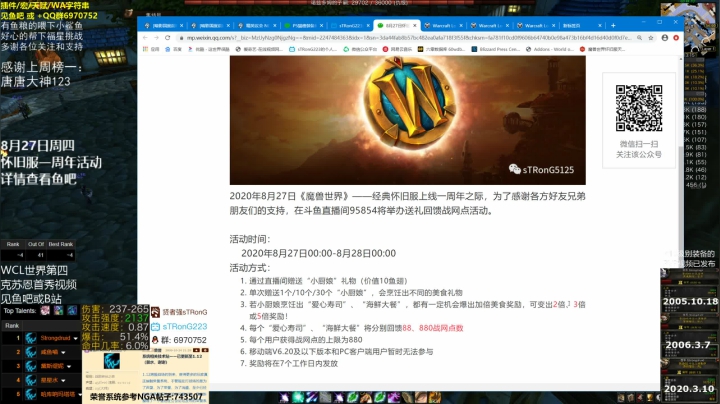Viewport: 720px width, 404px height.
Task: Go forward with the browser arrow
Action: pos(156,38)
